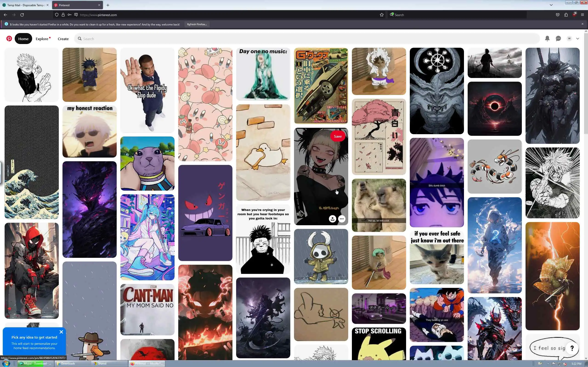The image size is (588, 367).
Task: Expand the accounts chevron near profile
Action: click(x=578, y=39)
